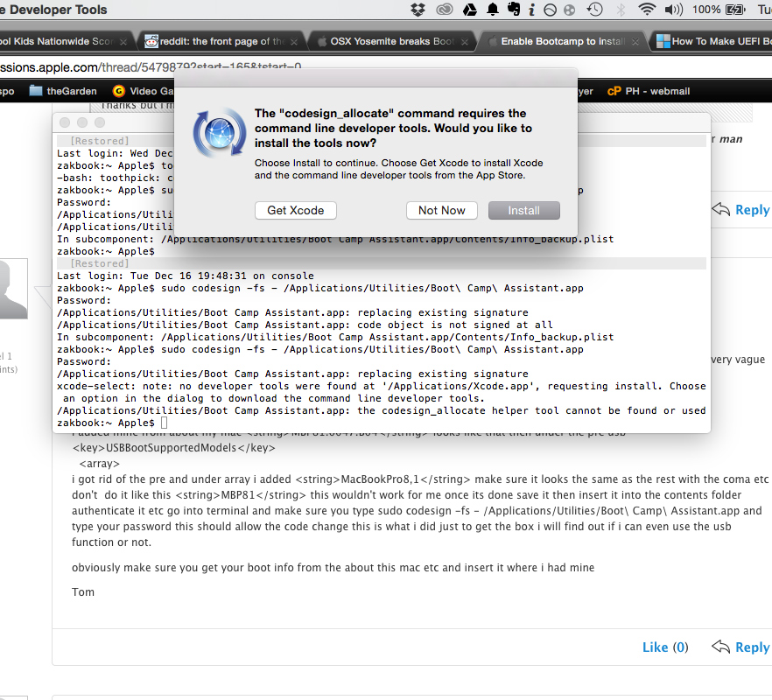Click the Get Xcode button
This screenshot has width=772, height=700.
point(296,210)
